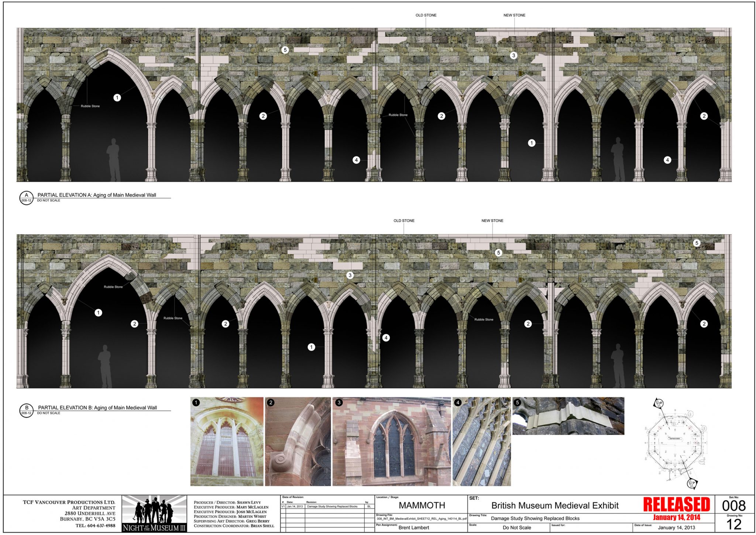Open reference photo 1 of arched window

point(227,441)
